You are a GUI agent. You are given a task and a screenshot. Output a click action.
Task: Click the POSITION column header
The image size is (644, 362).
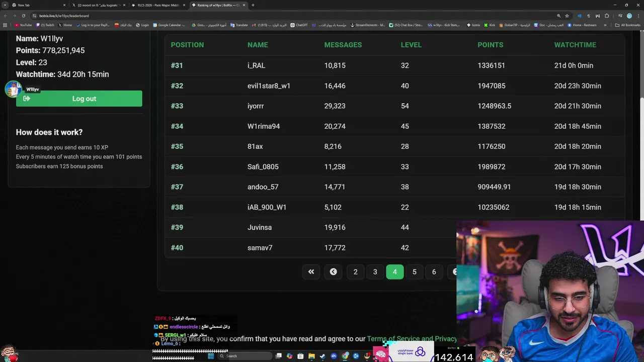pos(187,45)
